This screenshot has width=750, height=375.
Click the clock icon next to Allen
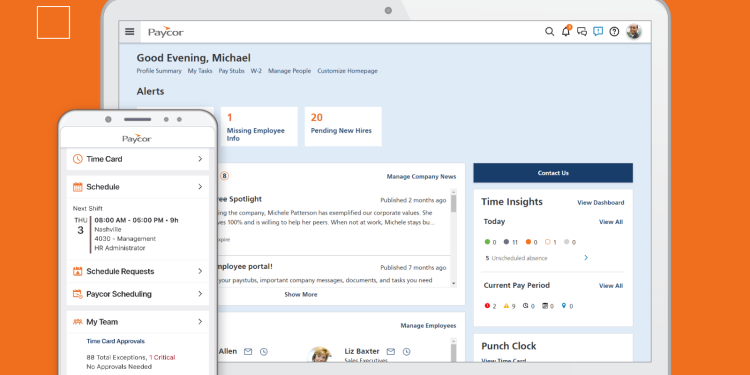(x=264, y=352)
